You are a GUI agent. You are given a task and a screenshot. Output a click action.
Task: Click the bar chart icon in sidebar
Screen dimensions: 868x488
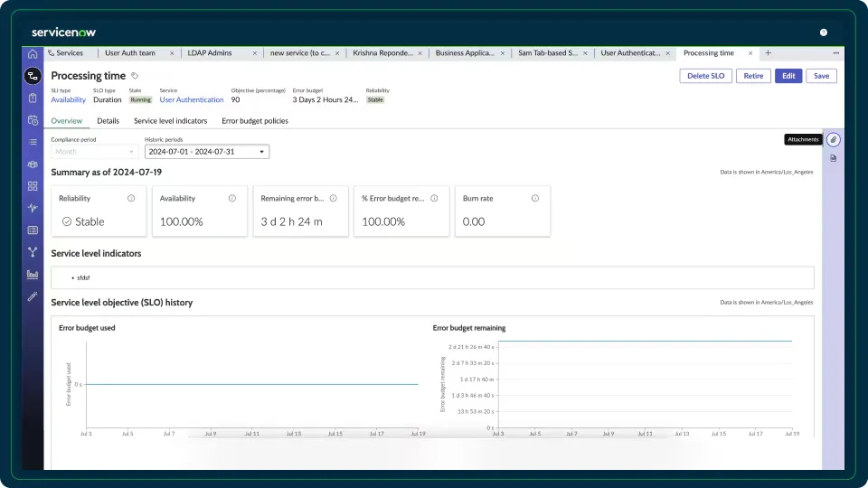(33, 274)
